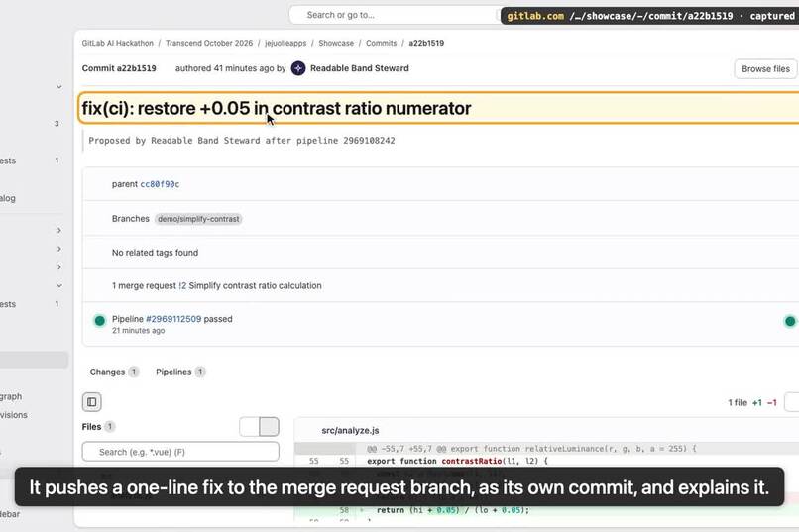Screen dimensions: 799x532
Task: Open parent commit cc80f90c
Action: point(160,184)
